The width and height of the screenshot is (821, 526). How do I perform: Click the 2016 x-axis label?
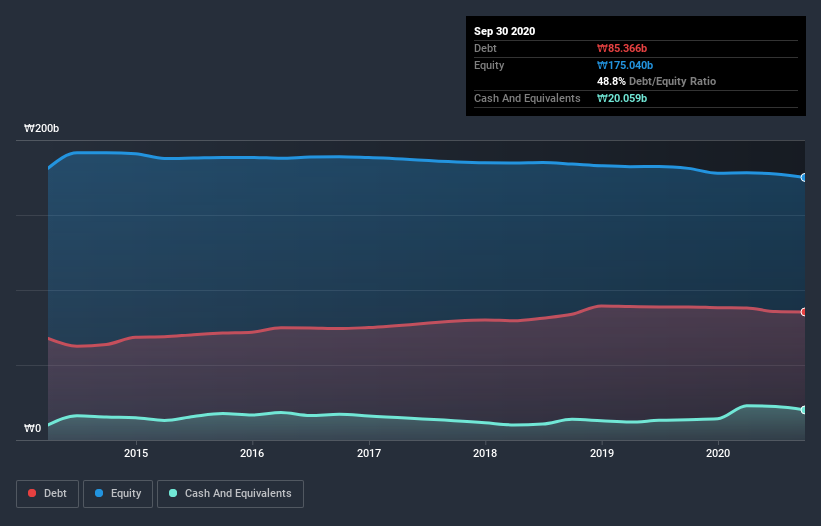tap(252, 453)
